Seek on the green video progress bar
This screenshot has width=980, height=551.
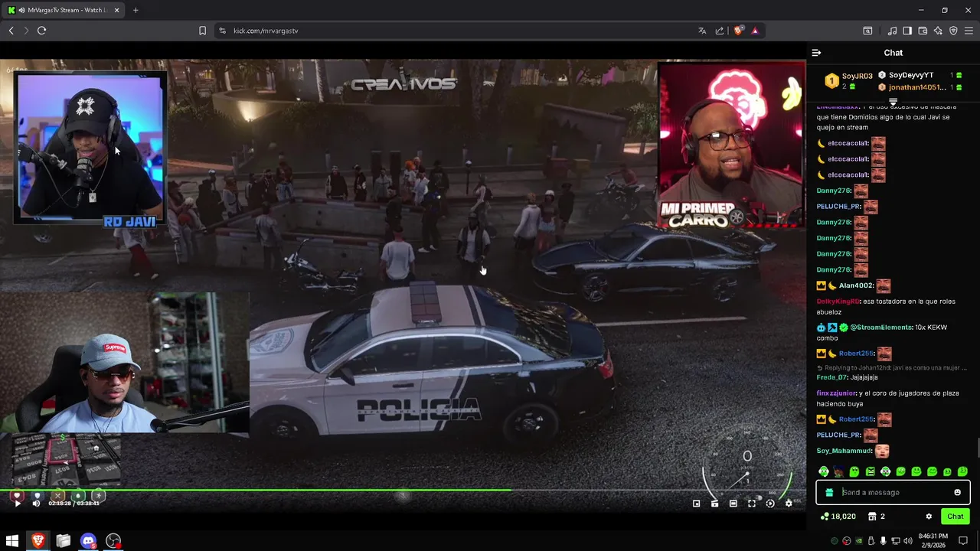pyautogui.click(x=403, y=490)
